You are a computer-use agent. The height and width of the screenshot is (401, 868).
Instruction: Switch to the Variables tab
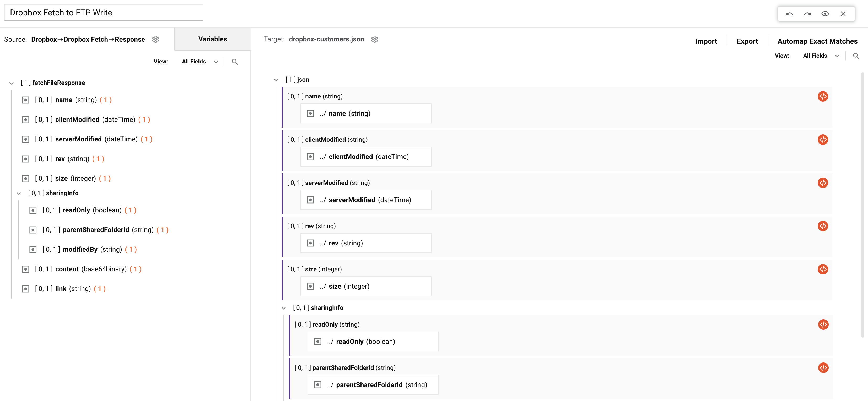(212, 39)
